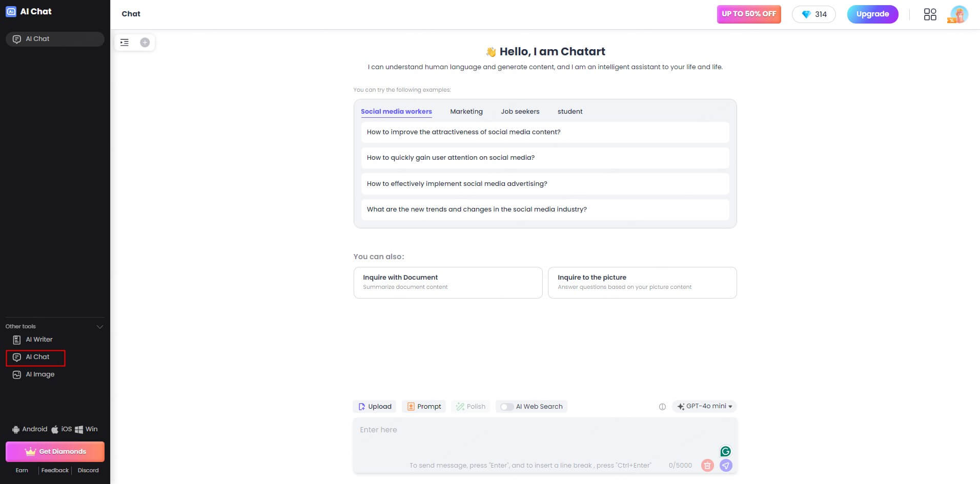The image size is (980, 484).
Task: Click the info icon beside model selector
Action: 662,407
